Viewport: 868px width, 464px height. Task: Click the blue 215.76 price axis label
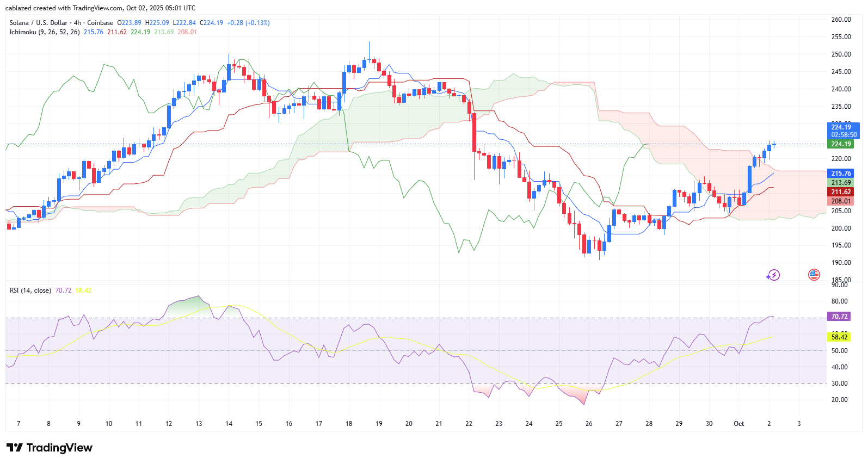click(840, 174)
